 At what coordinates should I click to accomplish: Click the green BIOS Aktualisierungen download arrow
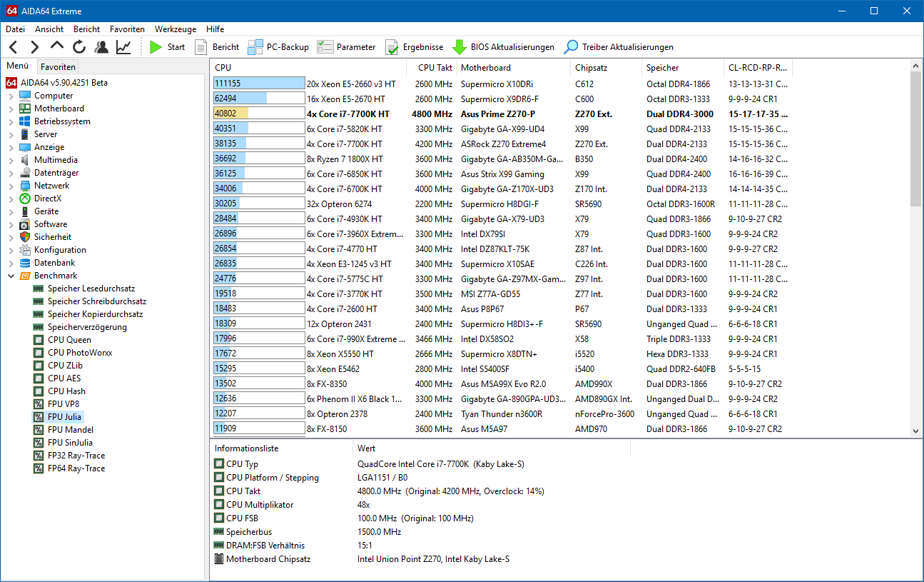point(460,47)
